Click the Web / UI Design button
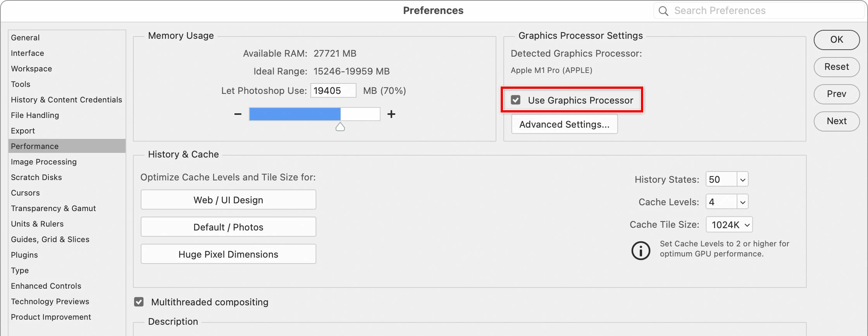This screenshot has width=868, height=336. 228,200
